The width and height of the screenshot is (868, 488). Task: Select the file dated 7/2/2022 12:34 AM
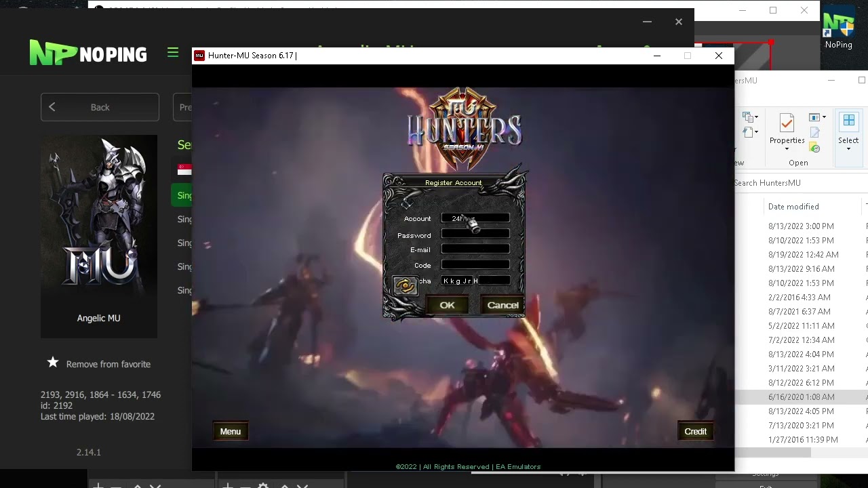(801, 340)
